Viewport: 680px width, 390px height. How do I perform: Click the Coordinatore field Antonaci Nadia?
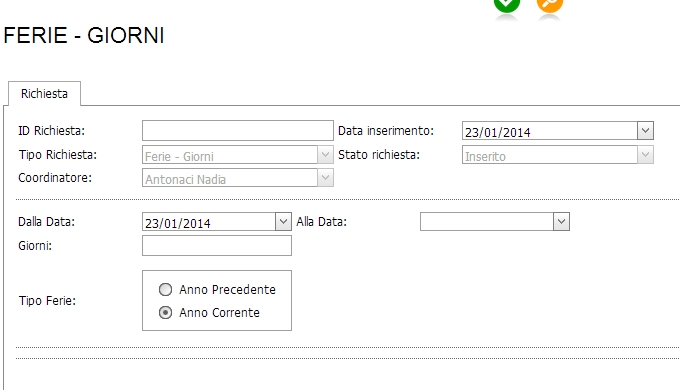click(x=230, y=178)
